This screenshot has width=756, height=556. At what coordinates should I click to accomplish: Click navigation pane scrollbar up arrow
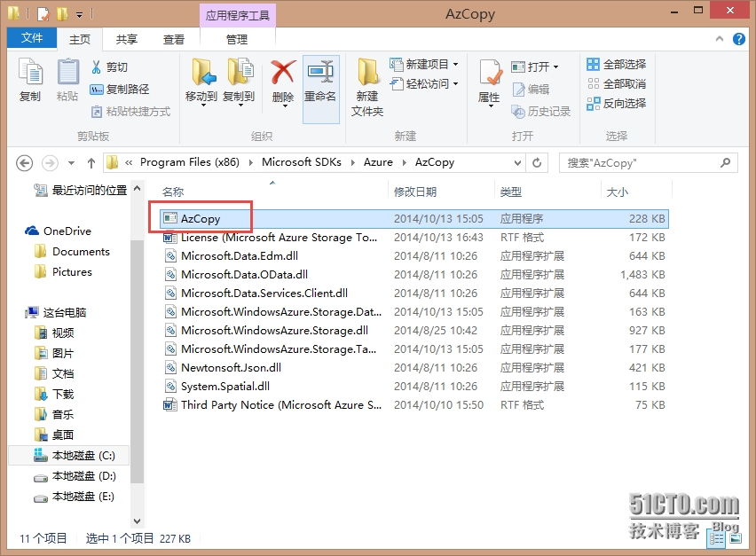point(137,188)
